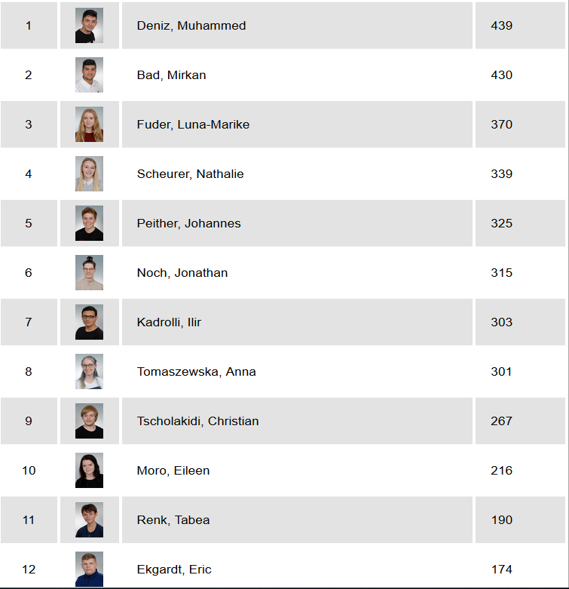Click Mirkan Bad's portrait thumbnail

[89, 75]
